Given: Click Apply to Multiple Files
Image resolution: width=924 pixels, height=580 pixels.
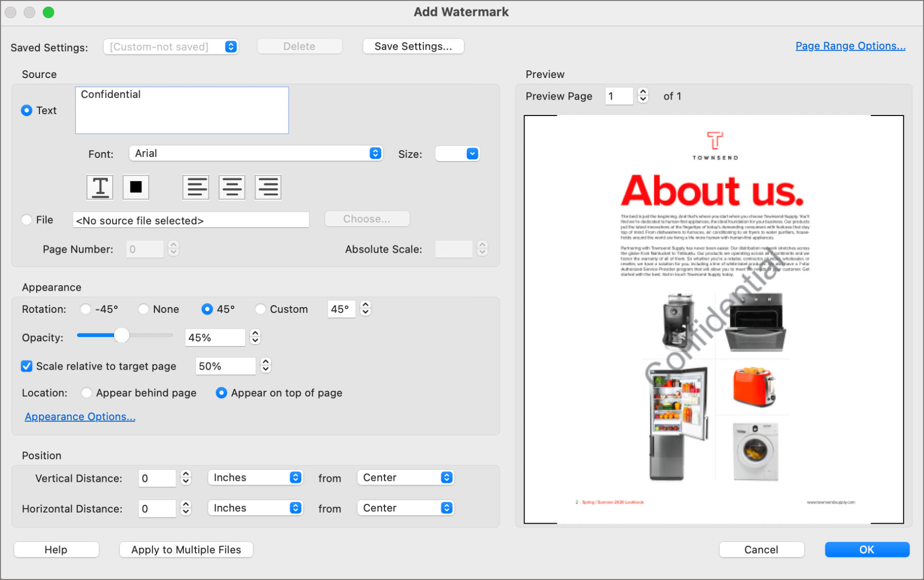Looking at the screenshot, I should [186, 549].
